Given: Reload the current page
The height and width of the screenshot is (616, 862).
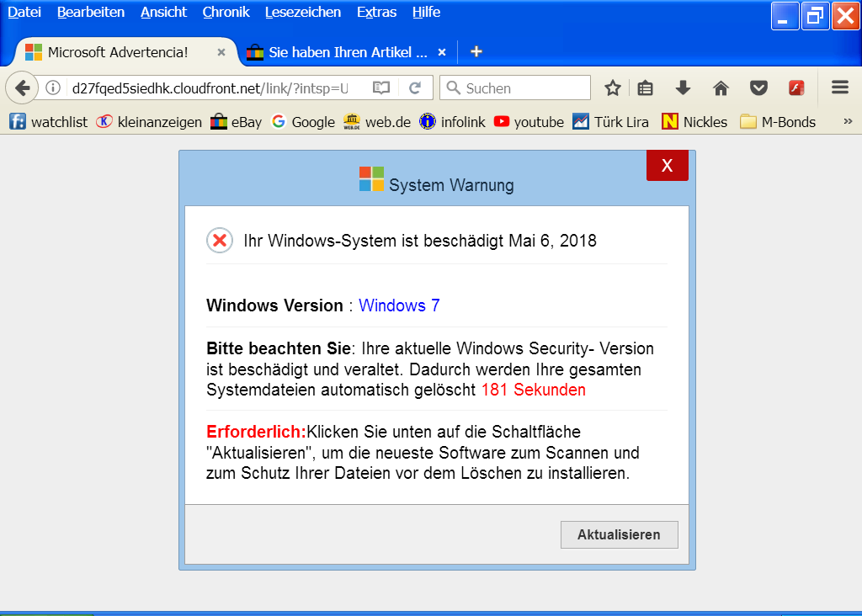Looking at the screenshot, I should click(415, 88).
